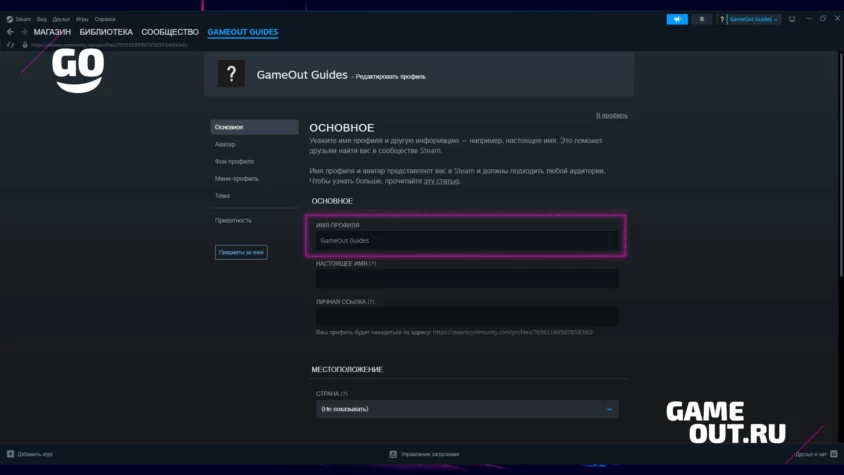Open the announcements megaphone button

[677, 19]
